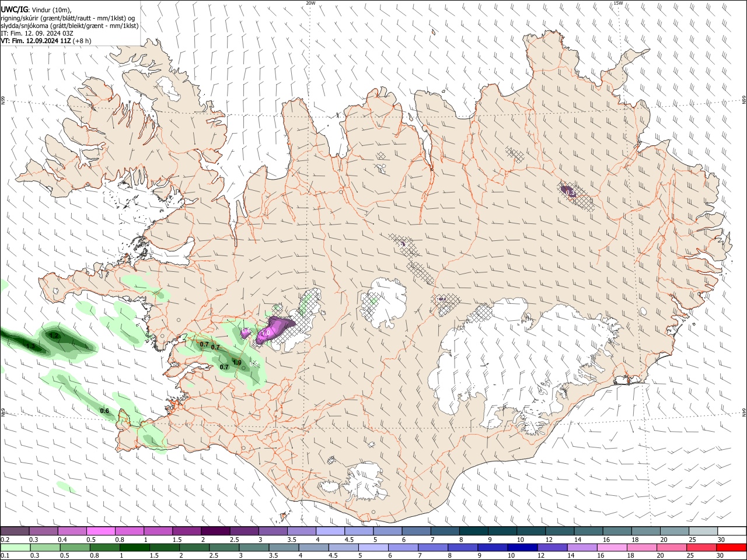
Task: Click the 1.3 rain value at the left map edge
Action: click(x=31, y=346)
